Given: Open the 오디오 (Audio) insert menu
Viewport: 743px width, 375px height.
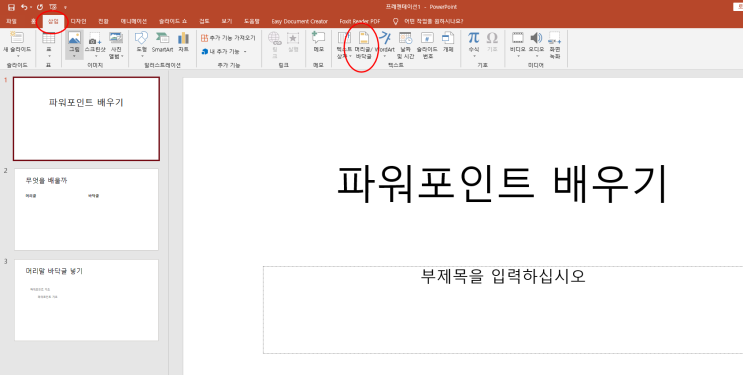Looking at the screenshot, I should [x=536, y=44].
